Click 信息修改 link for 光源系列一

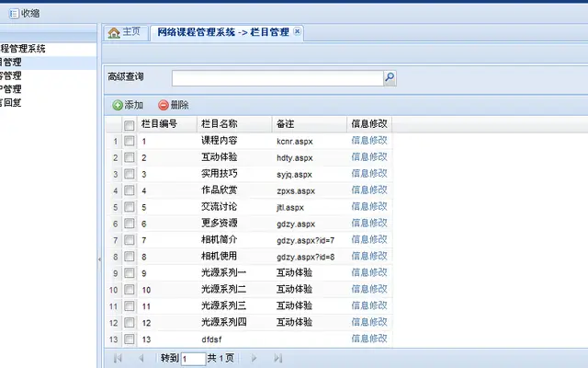point(369,273)
